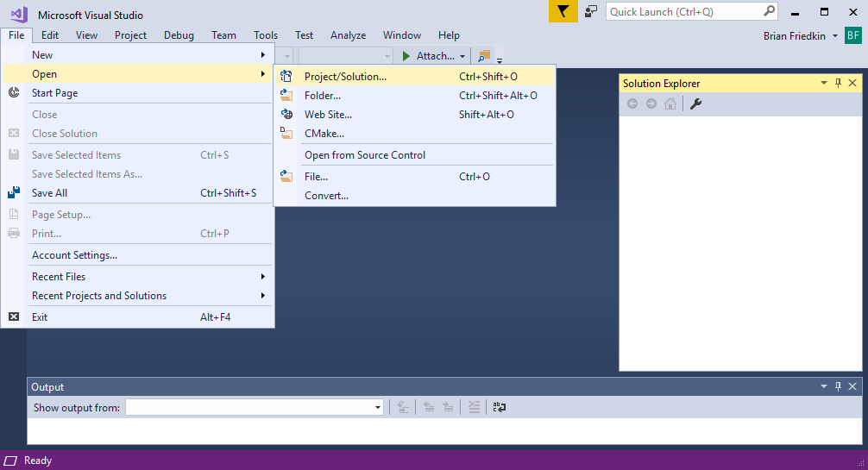The width and height of the screenshot is (868, 470).
Task: Close the Solution Explorer panel
Action: coord(852,83)
